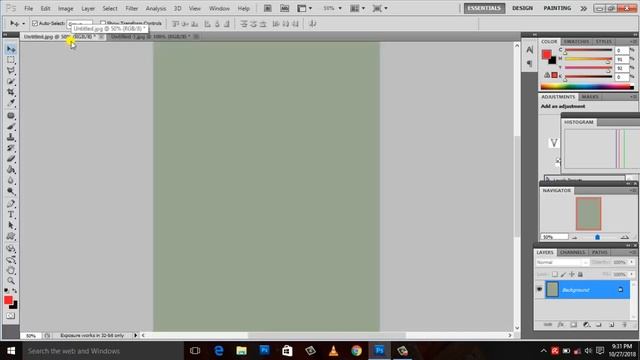Select the Zoom tool in the toolbox

click(11, 281)
